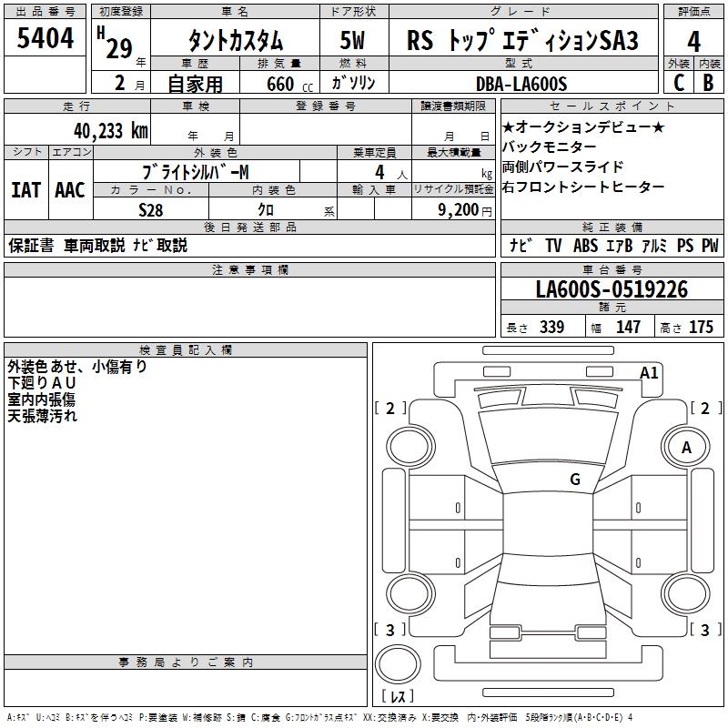Click the ★オークションデビュー★ sales point
The width and height of the screenshot is (728, 728).
[583, 127]
